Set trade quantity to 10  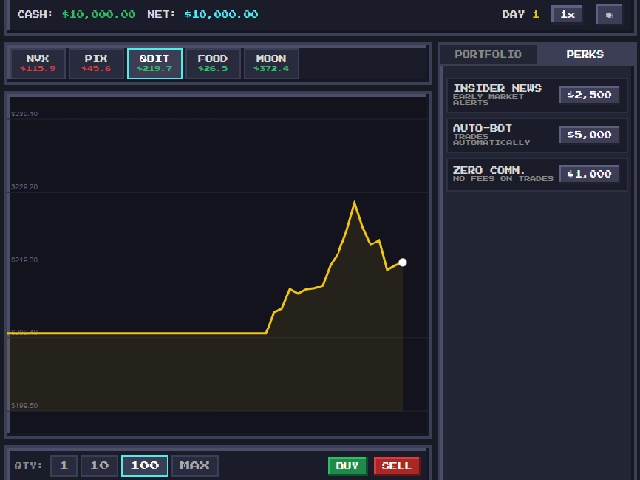click(100, 465)
